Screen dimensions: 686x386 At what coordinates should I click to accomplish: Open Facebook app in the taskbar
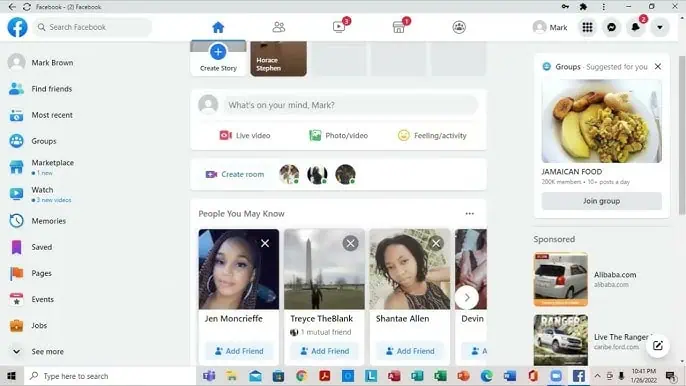(579, 376)
